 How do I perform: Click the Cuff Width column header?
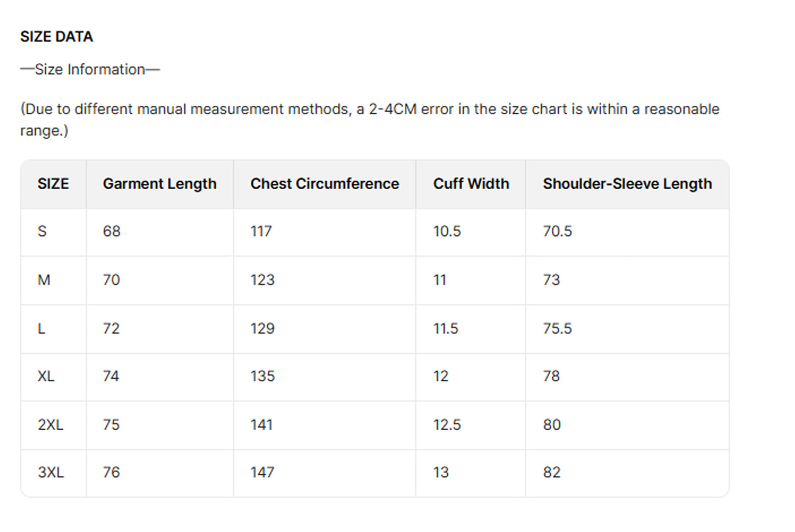coord(471,184)
